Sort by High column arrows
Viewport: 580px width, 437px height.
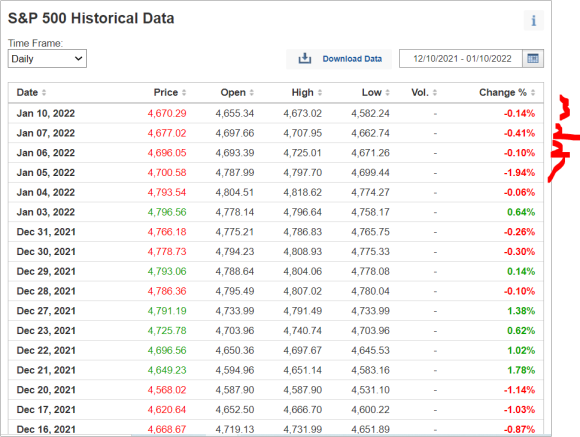[x=320, y=93]
